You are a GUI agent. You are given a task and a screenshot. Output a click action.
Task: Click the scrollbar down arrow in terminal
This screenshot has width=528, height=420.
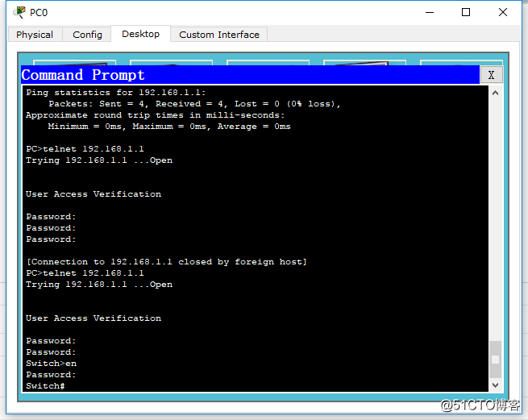click(495, 385)
